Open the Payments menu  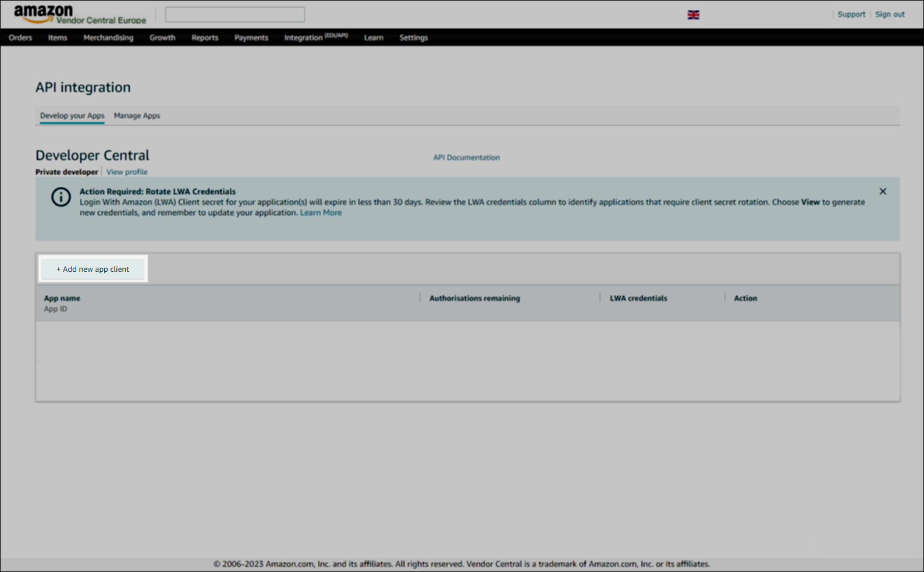pyautogui.click(x=251, y=38)
